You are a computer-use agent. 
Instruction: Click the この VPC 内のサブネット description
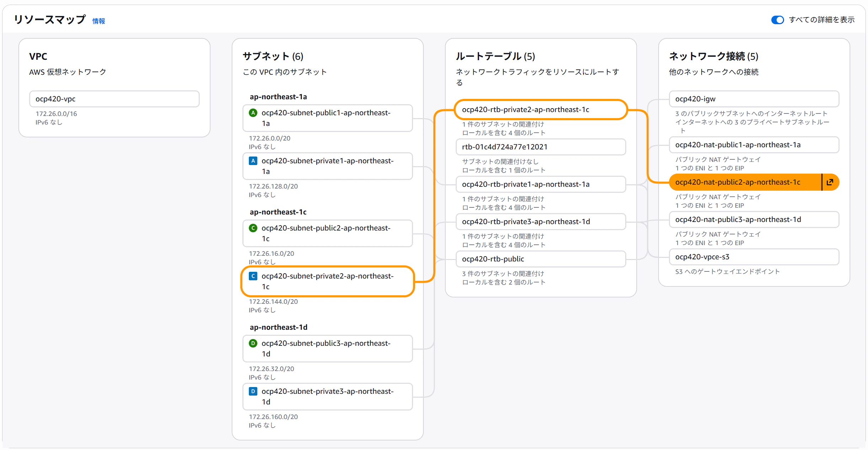[x=285, y=72]
